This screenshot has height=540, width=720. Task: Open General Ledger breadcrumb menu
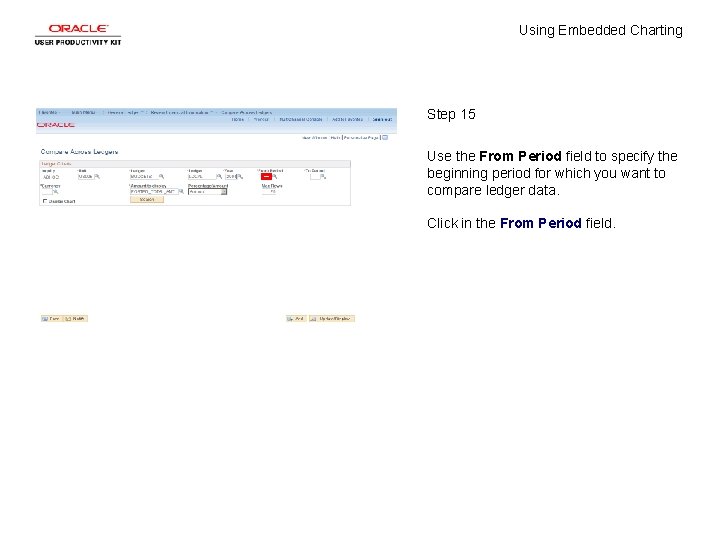[123, 112]
